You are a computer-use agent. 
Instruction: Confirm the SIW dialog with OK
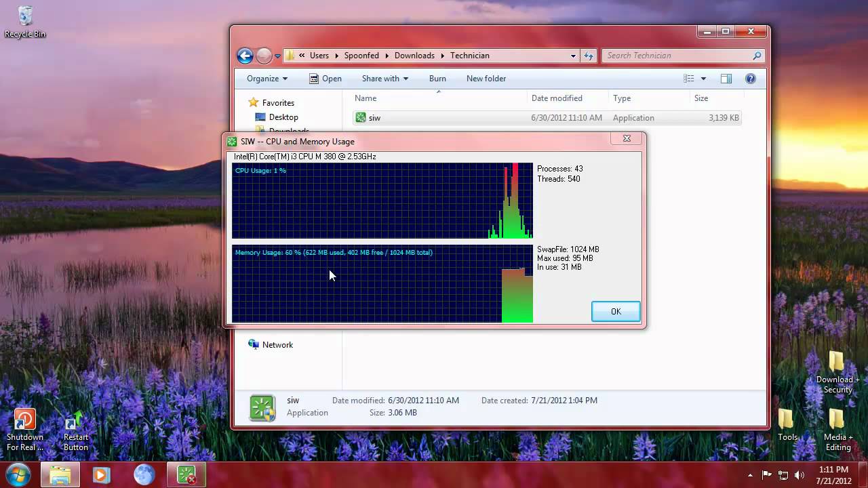click(x=616, y=312)
